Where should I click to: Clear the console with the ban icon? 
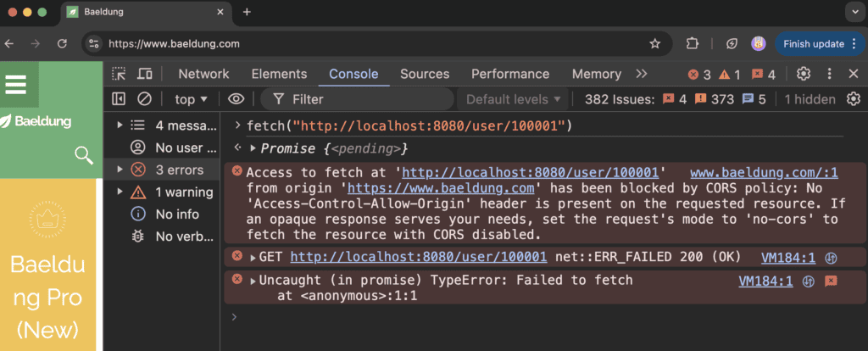tap(144, 99)
